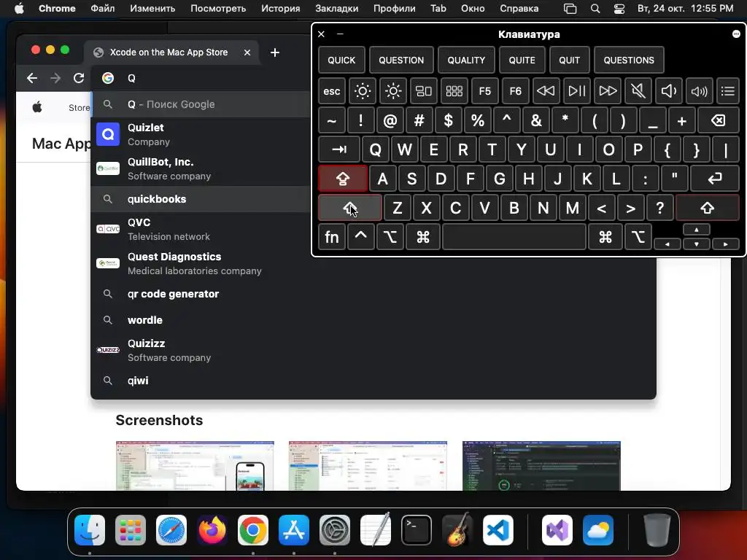Click the Q letter key
The width and height of the screenshot is (747, 560).
(x=376, y=149)
